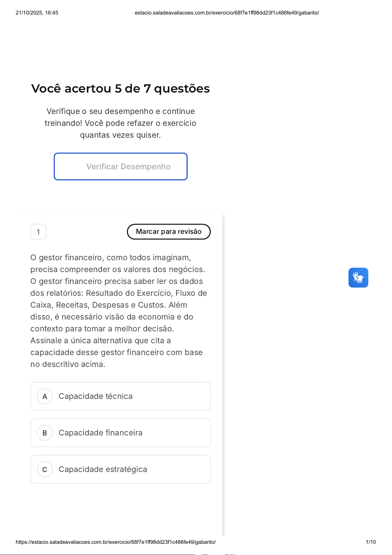Screen dimensions: 392x555
Task: Click the 'O gestor financeiro, como todos imaginam' line
Action: pos(111,258)
